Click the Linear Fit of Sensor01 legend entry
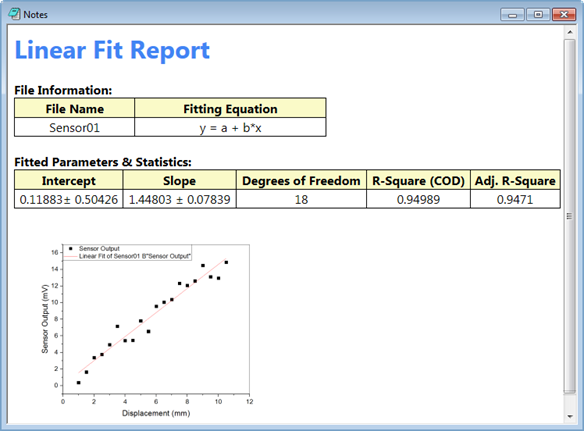The height and width of the screenshot is (431, 584). coord(127,256)
